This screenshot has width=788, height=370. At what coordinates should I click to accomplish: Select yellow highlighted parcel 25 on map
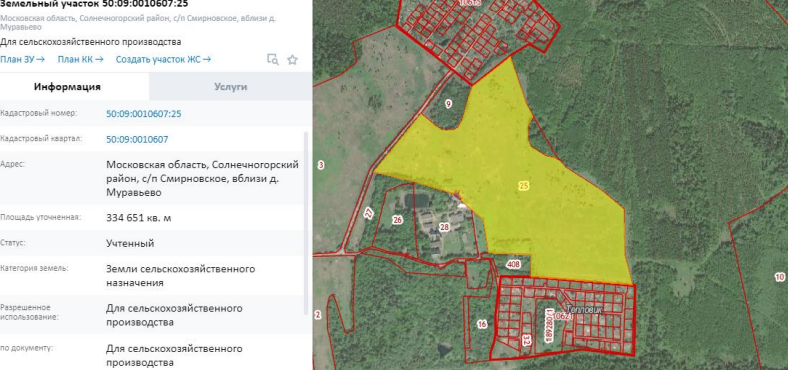524,186
